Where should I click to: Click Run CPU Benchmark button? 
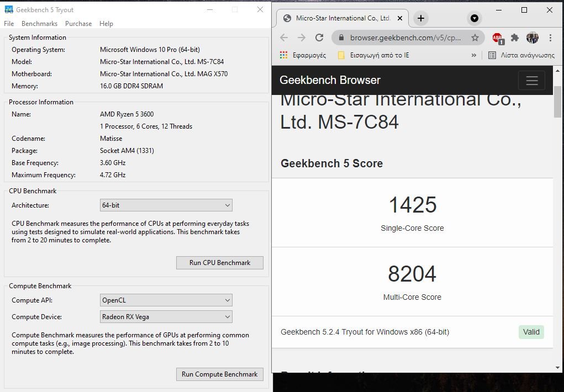(x=220, y=263)
